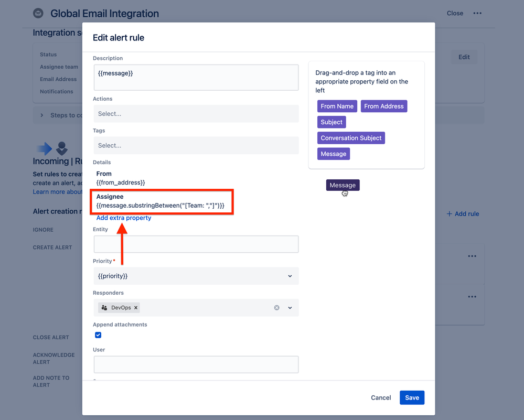Select the Message tag in panel
Screen dimensions: 524x420
(333, 154)
